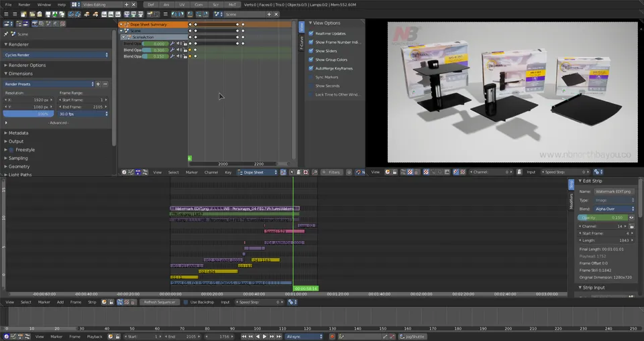644x341 pixels.
Task: Click the Filters button in dope sheet header
Action: (x=331, y=172)
